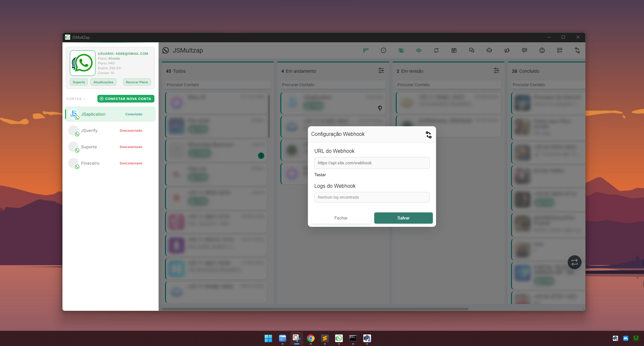
Task: Open the brain AI settings icon
Action: [x=542, y=50]
